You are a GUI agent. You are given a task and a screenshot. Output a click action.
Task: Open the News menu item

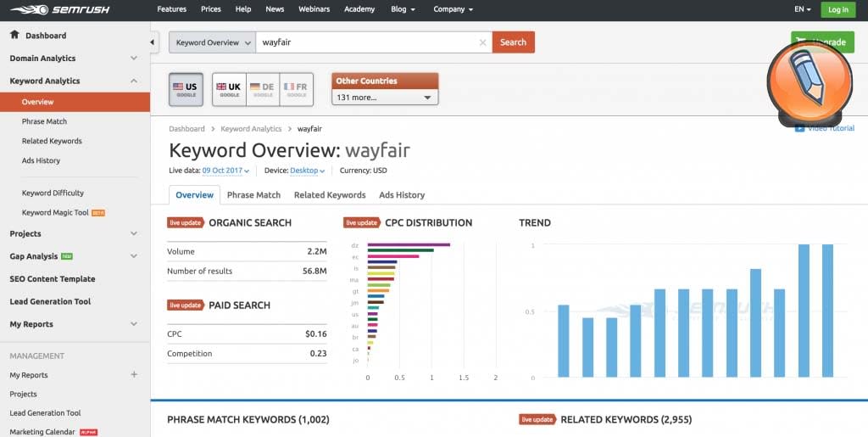(x=275, y=9)
